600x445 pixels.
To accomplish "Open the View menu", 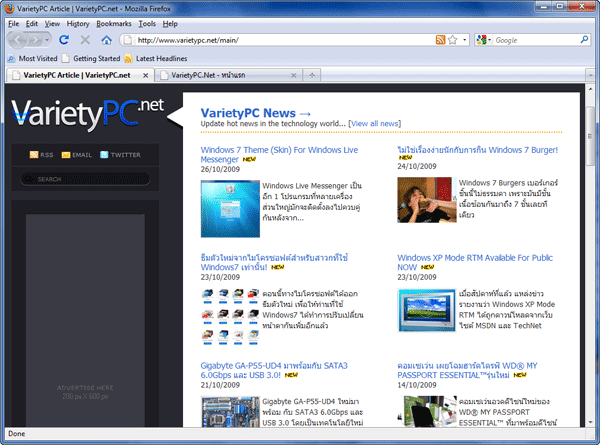I will [x=52, y=24].
